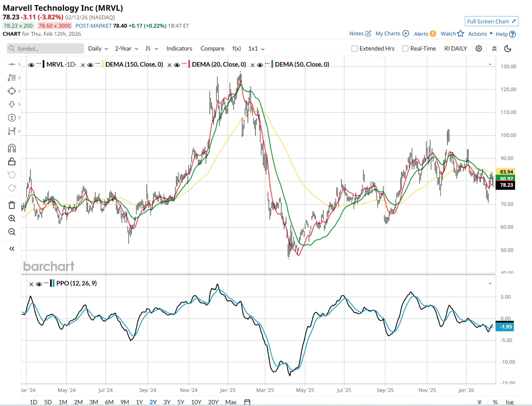The height and width of the screenshot is (406, 532).
Task: Check the Real-Time checkbox
Action: [x=405, y=49]
